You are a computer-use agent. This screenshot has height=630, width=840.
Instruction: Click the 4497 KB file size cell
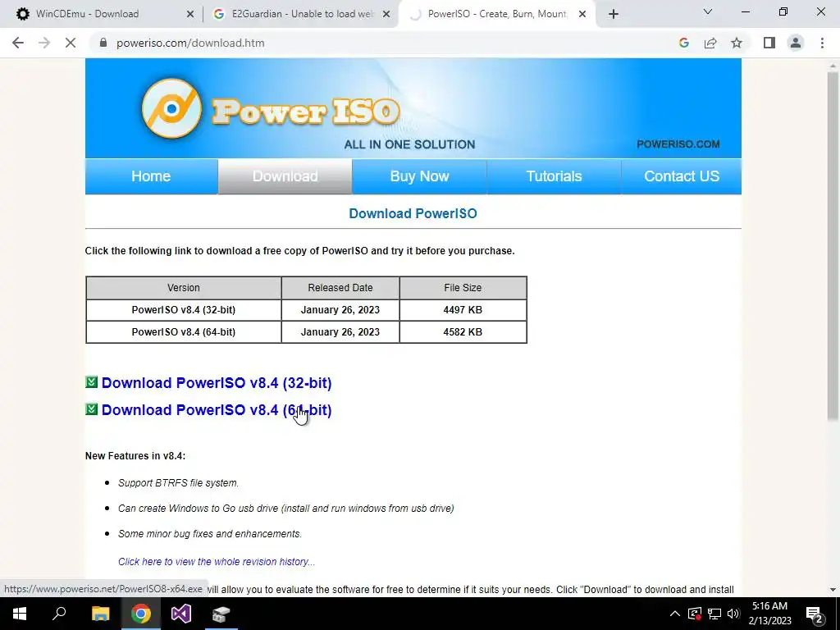pos(463,309)
